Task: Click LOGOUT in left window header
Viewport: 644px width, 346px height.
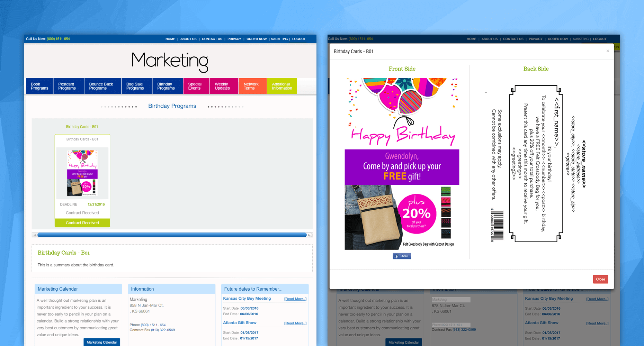Action: click(299, 39)
